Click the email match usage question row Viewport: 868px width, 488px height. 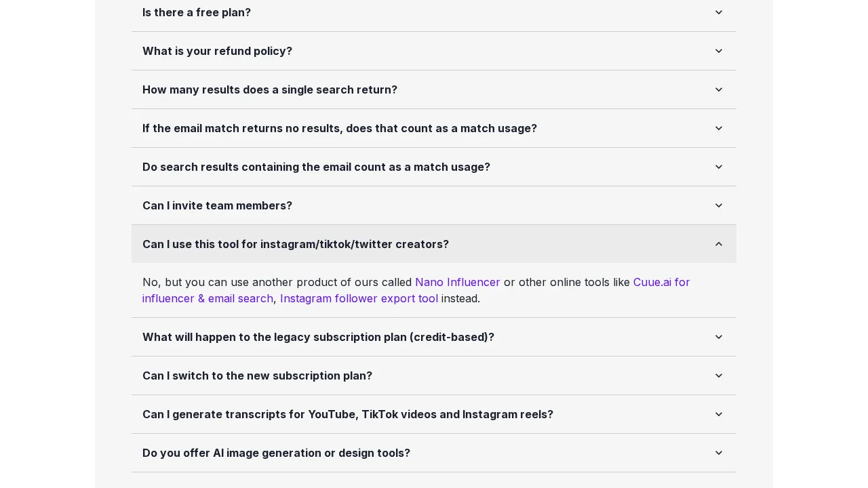339,128
